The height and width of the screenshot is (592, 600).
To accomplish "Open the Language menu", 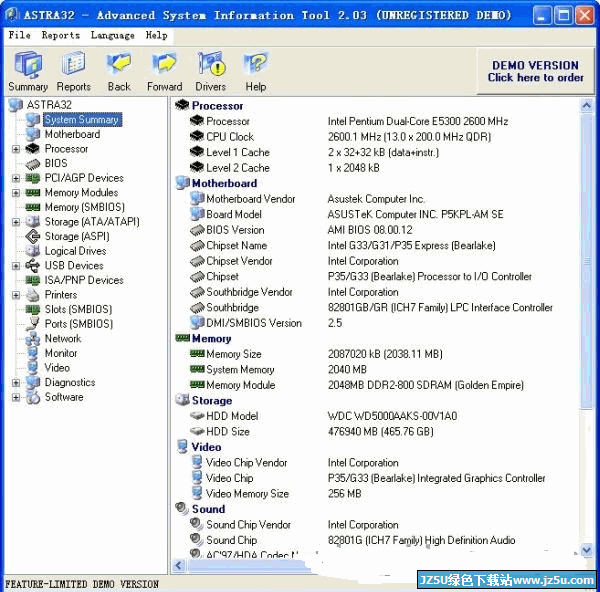I will [112, 35].
